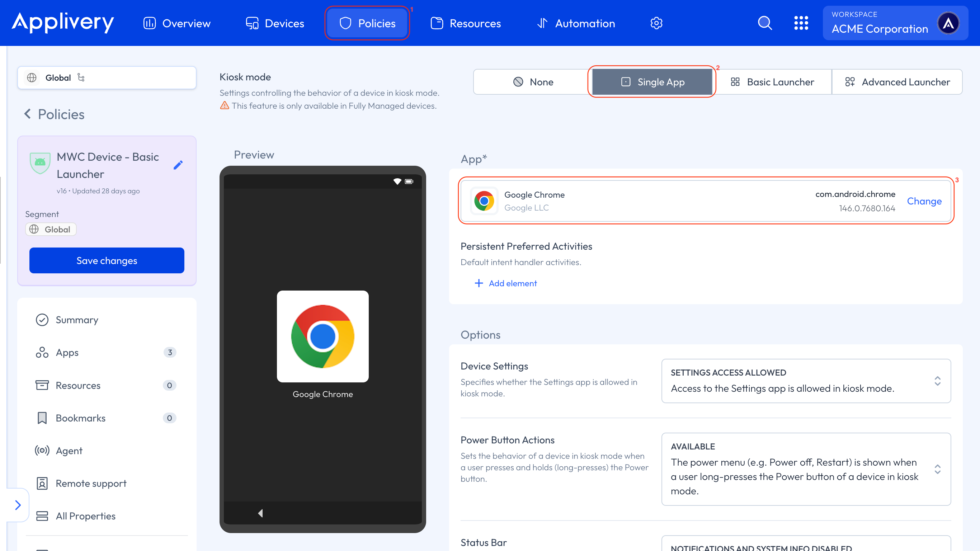This screenshot has height=551, width=980.
Task: Open the ACME Corporation workspace switcher
Action: coord(895,23)
